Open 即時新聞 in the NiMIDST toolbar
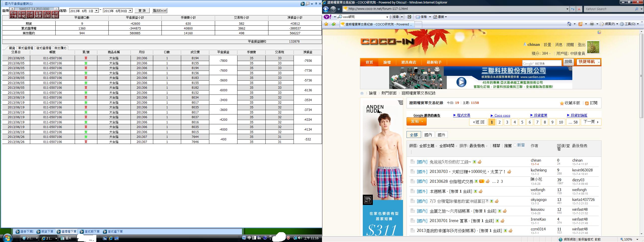 pyautogui.click(x=22, y=15)
